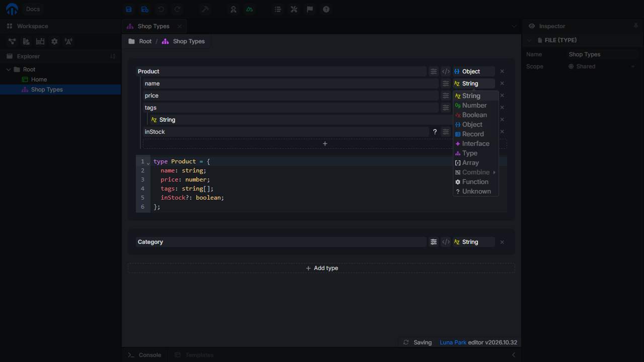Screen dimensions: 644x362
Task: Click the Save icon in the toolbar
Action: coord(129,9)
